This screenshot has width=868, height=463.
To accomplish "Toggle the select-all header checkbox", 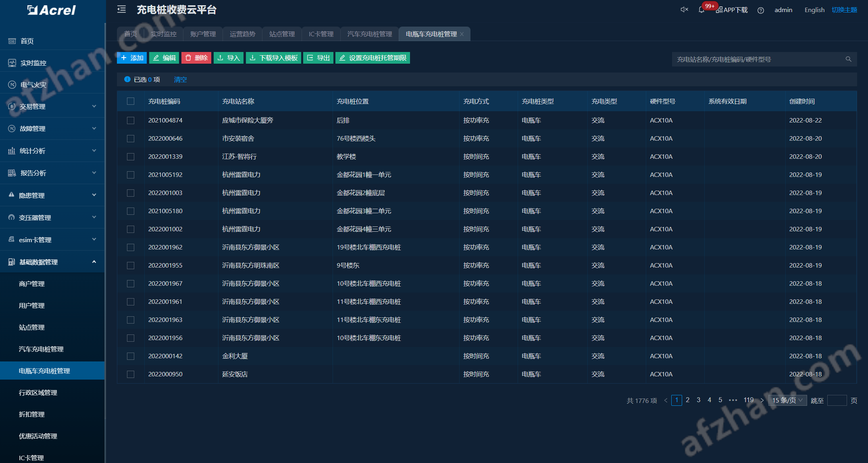I will coord(131,101).
